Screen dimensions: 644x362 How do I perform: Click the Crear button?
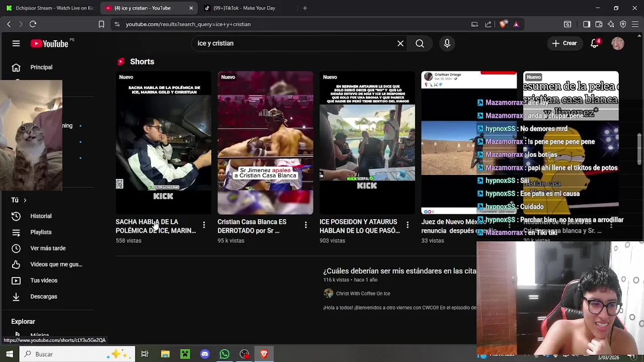pos(564,43)
